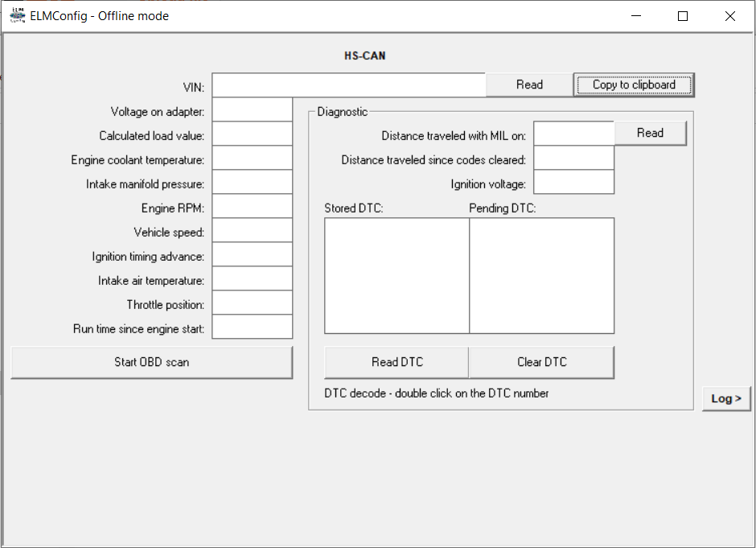The image size is (756, 548).
Task: Click the Read DTC button
Action: coord(396,362)
